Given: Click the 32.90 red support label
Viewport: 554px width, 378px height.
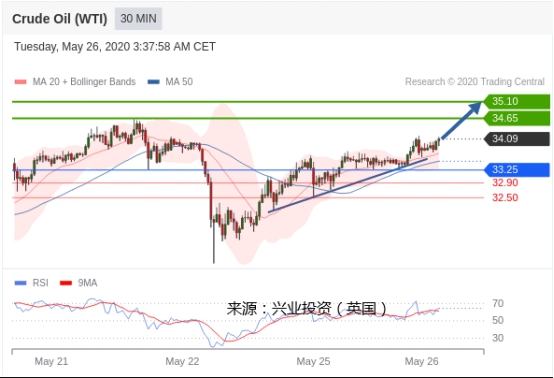Looking at the screenshot, I should click(x=505, y=183).
